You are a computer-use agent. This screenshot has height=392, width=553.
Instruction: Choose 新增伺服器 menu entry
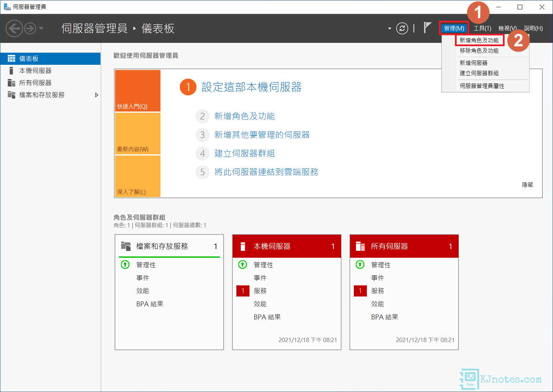[x=474, y=63]
